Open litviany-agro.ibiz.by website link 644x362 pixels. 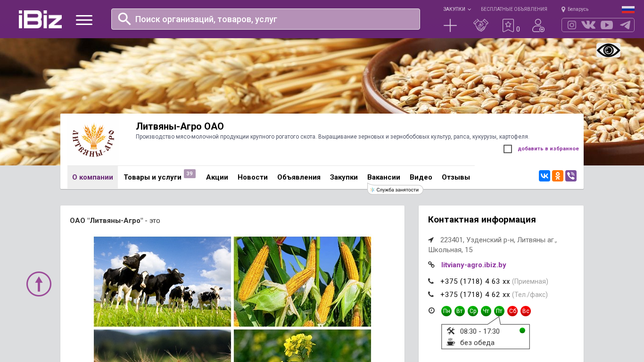coord(474,265)
